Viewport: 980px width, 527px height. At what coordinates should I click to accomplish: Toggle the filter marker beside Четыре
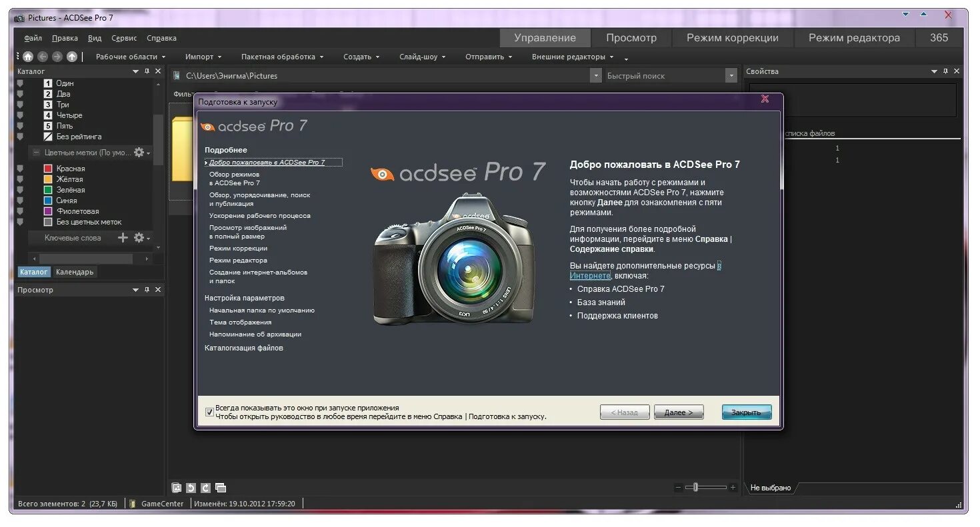tap(21, 115)
